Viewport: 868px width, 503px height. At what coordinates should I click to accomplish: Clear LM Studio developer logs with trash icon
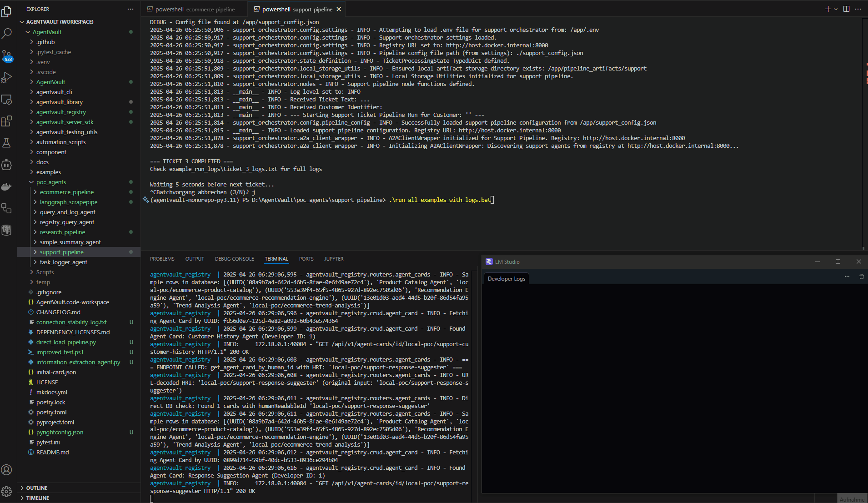click(861, 277)
